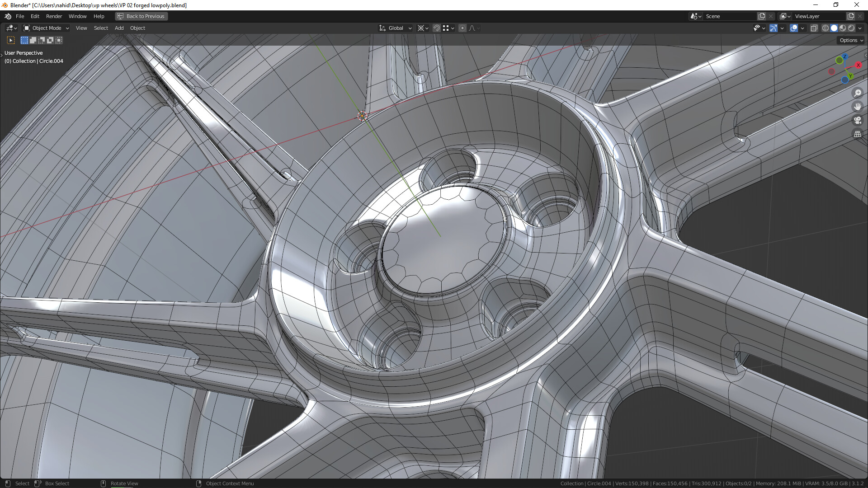Click the red X axis gizmo
868x488 pixels.
pyautogui.click(x=858, y=65)
